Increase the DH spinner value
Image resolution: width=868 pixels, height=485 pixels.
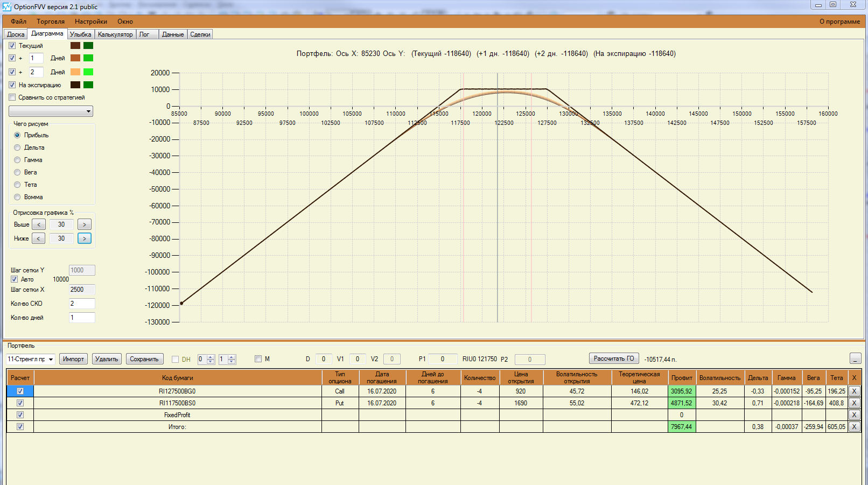(211, 357)
